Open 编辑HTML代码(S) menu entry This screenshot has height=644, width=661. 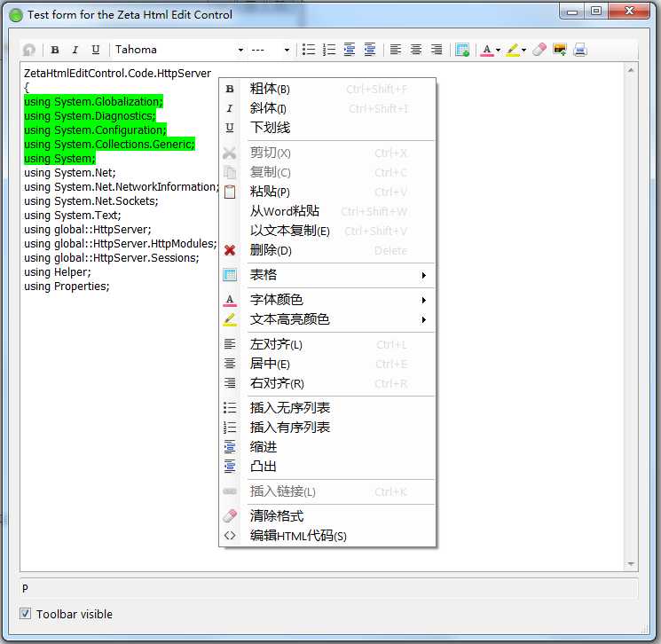click(x=328, y=536)
